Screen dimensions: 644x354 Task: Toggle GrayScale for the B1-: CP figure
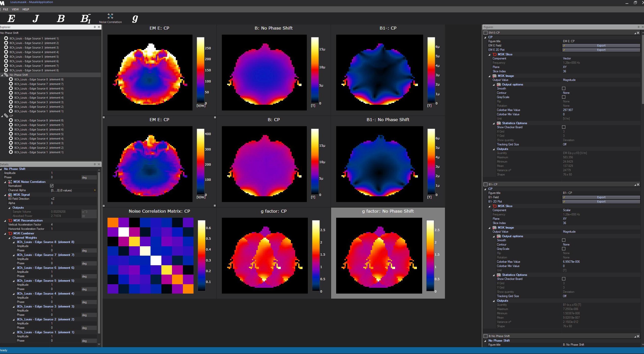coord(564,249)
